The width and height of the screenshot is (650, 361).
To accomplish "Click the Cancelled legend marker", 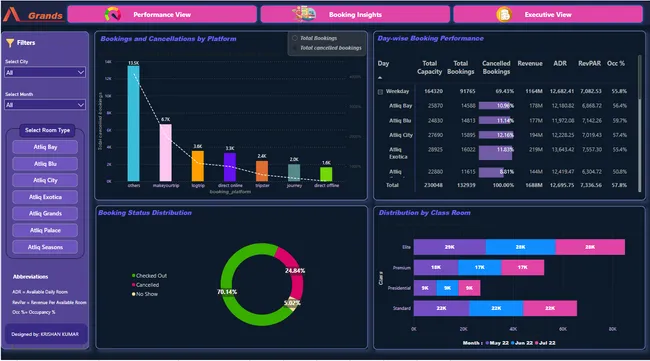I will (133, 285).
